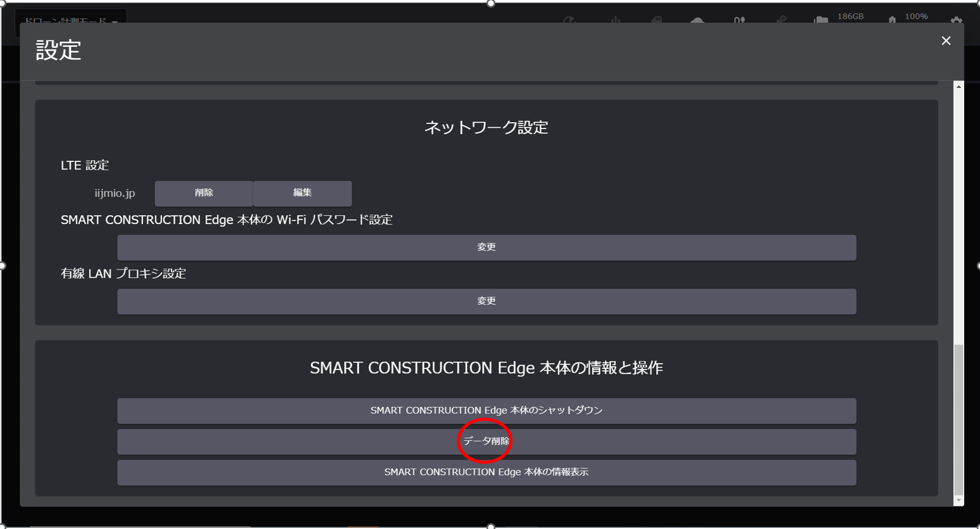
Task: Click SMART CONSTRUCTION Edge 本体のシャットダウン
Action: 487,411
